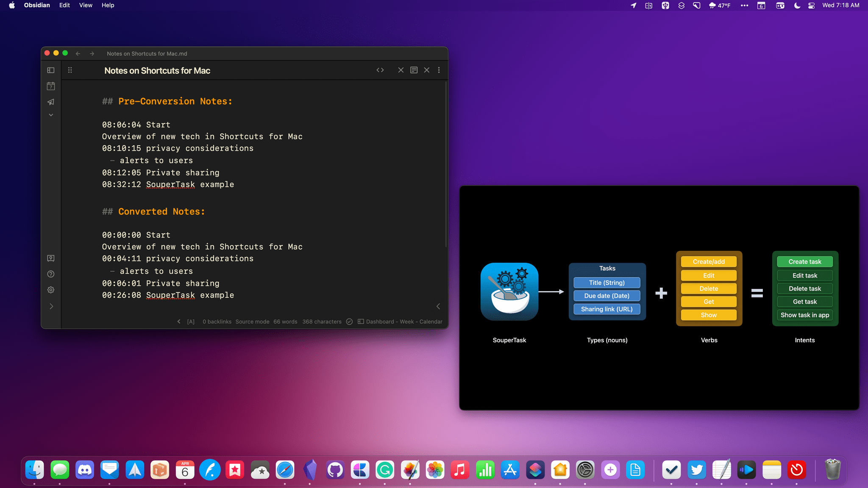Open the Calendar plugin icon in sidebar
Screen dimensions: 868x488
coord(51,85)
